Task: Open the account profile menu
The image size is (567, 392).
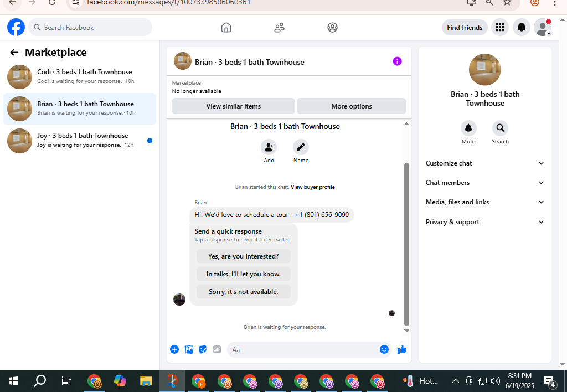Action: (543, 28)
